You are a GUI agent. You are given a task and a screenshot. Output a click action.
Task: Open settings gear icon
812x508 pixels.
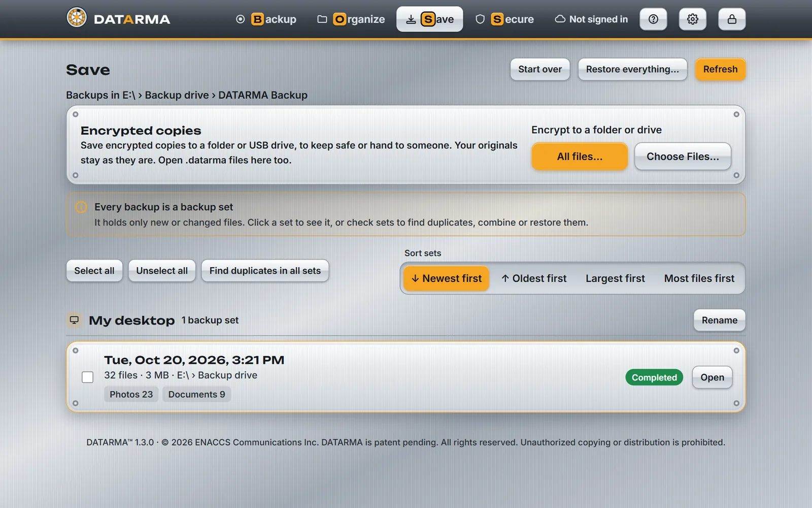692,19
